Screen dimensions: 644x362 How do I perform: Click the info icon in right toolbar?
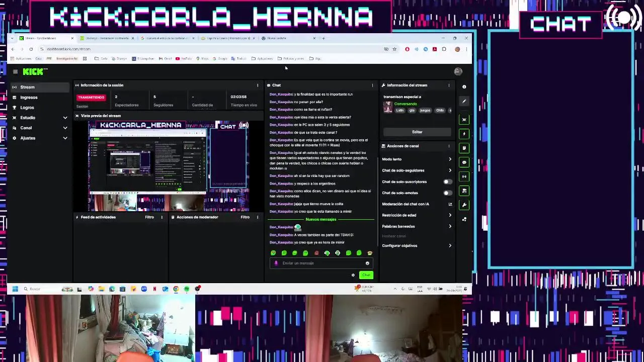tap(464, 87)
